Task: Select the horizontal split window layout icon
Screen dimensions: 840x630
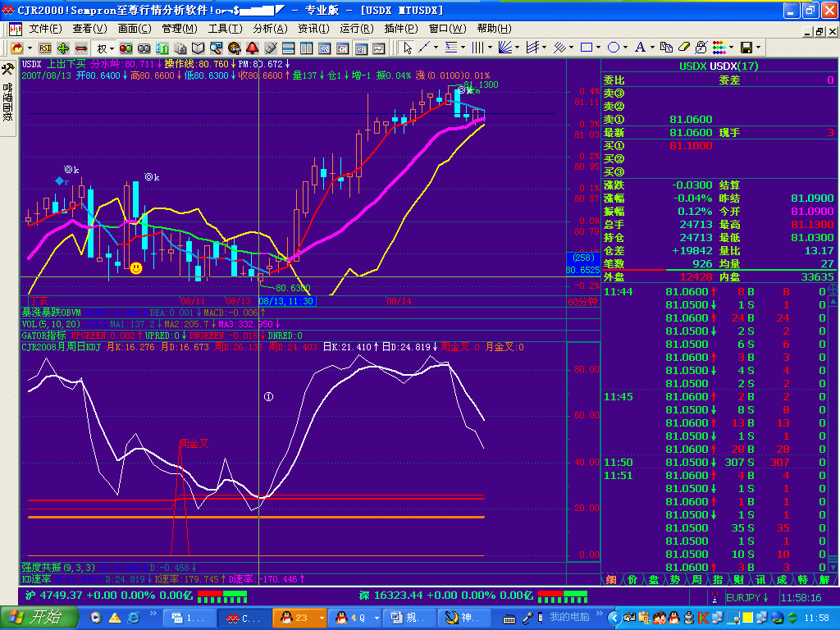Action: click(288, 48)
